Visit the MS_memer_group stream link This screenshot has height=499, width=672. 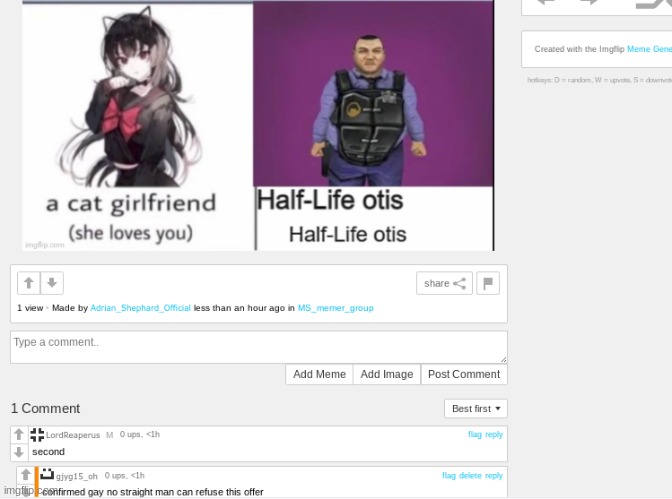coord(335,308)
